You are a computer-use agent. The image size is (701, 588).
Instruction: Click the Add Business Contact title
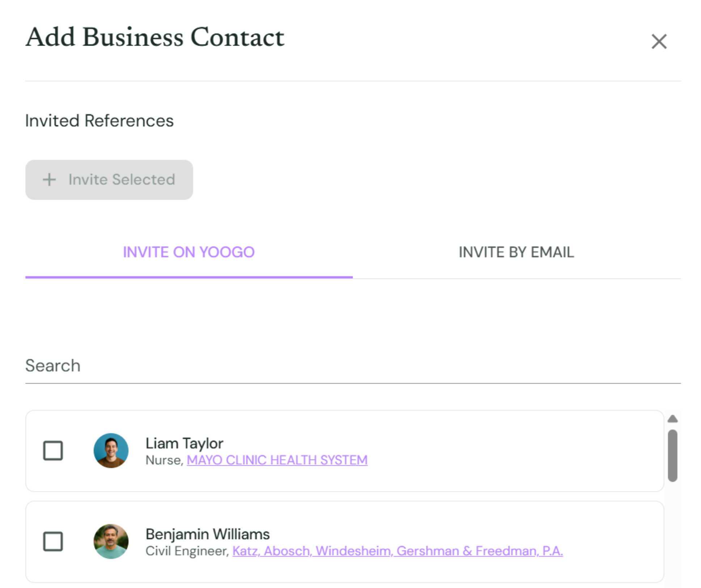(155, 37)
